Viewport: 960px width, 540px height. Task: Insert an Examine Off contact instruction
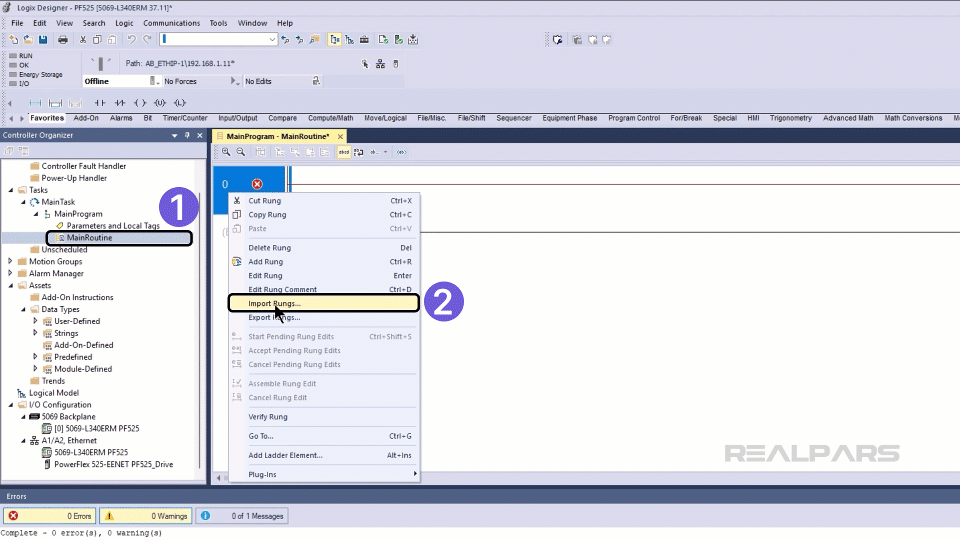pyautogui.click(x=120, y=103)
